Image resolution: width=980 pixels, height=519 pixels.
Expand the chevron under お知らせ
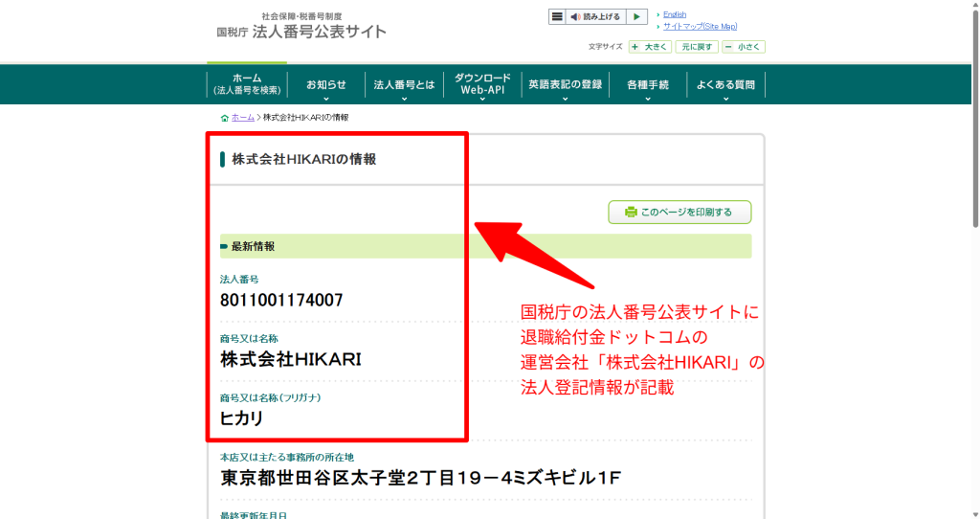coord(325,99)
